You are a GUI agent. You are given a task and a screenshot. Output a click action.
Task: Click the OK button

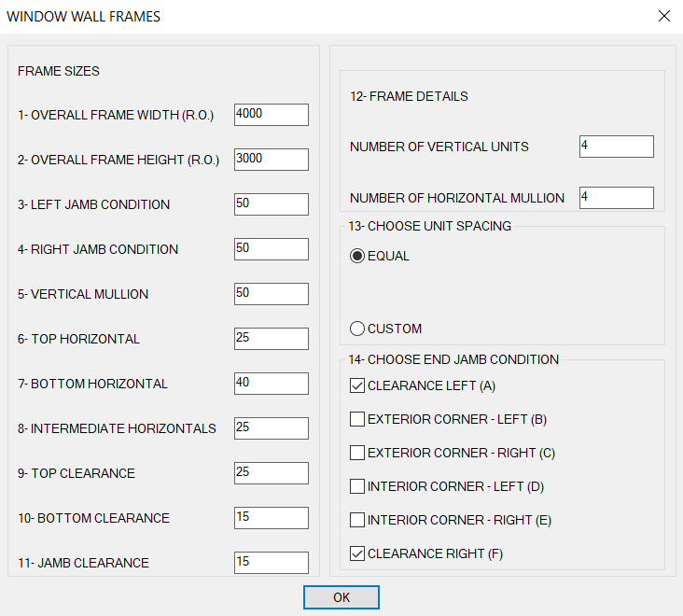(341, 597)
